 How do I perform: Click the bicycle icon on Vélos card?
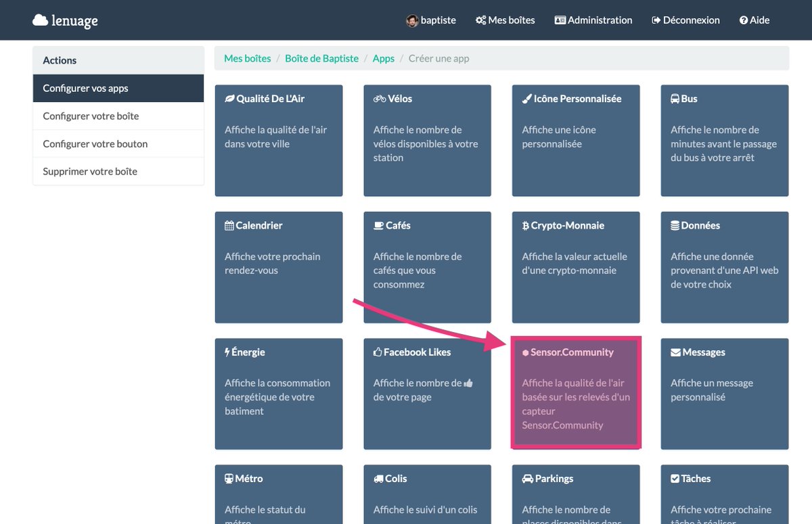pyautogui.click(x=380, y=99)
